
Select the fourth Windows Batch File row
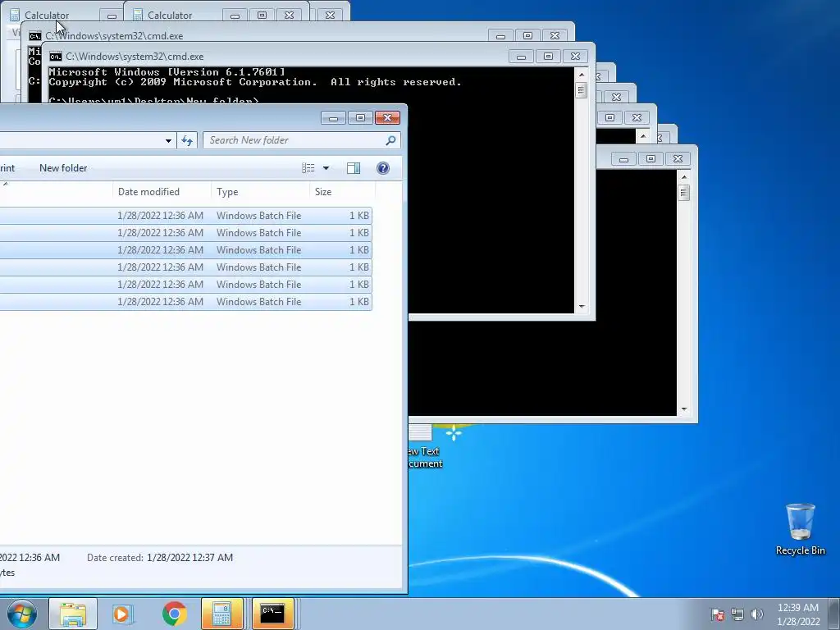click(186, 267)
